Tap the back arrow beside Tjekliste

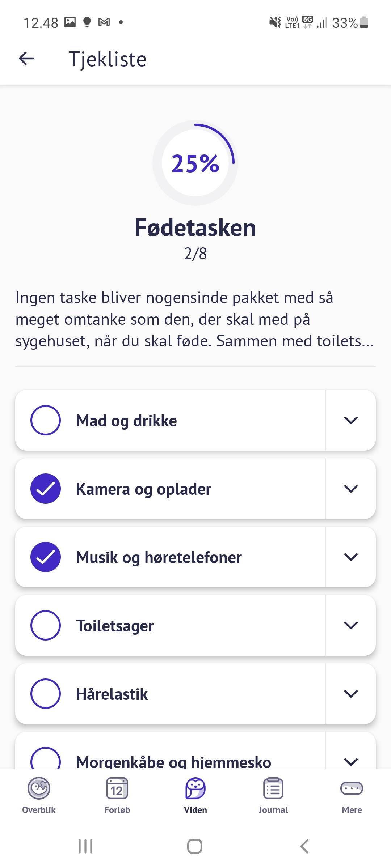[27, 59]
